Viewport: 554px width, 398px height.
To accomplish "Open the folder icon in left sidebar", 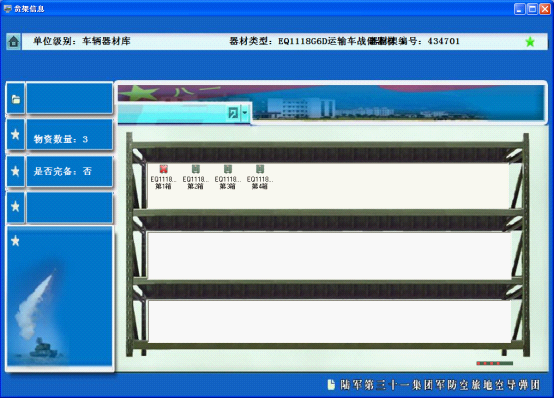I will (16, 99).
